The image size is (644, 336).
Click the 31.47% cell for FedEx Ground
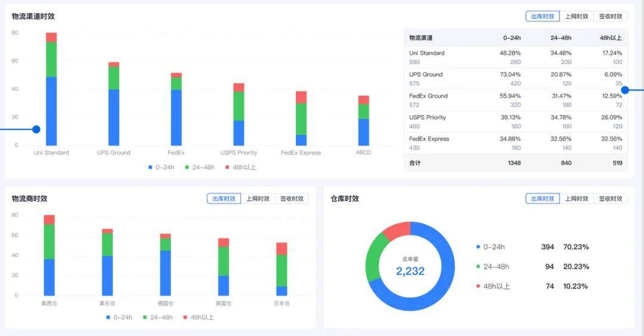(561, 95)
